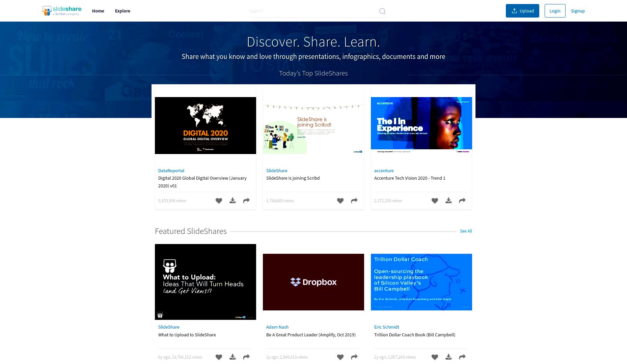Open the Digital 2020 thumbnail
627x364 pixels.
206,125
